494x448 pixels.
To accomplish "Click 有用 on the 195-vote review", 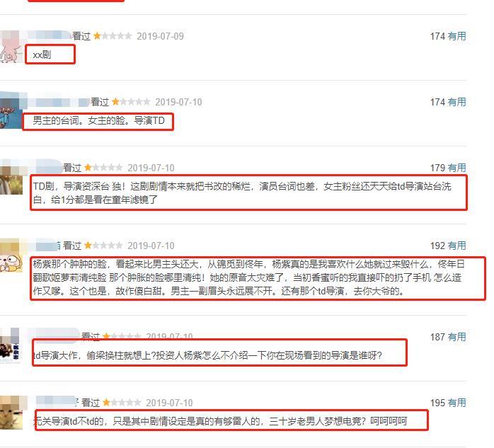I will point(456,403).
